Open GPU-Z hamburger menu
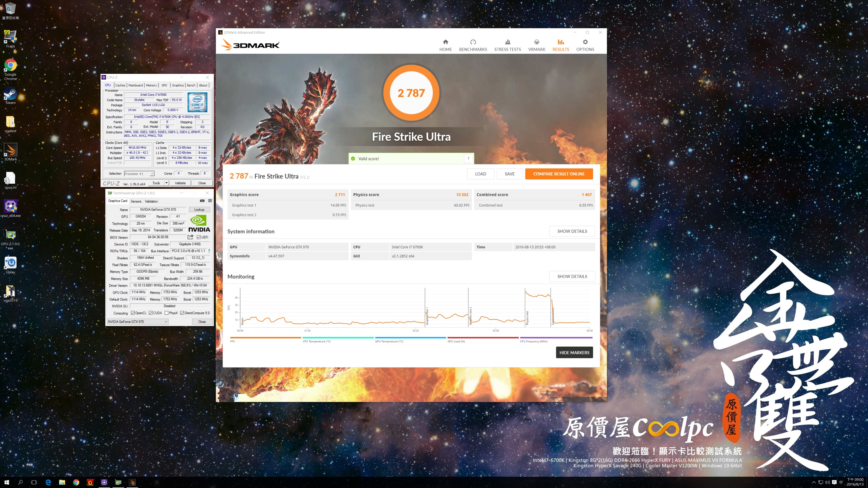 [x=210, y=201]
